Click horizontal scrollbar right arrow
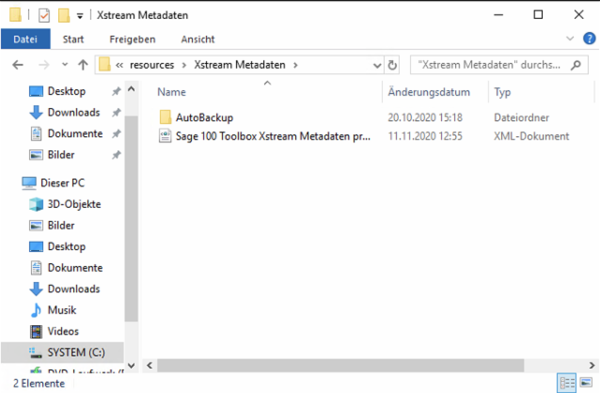600x393 pixels. pyautogui.click(x=592, y=365)
